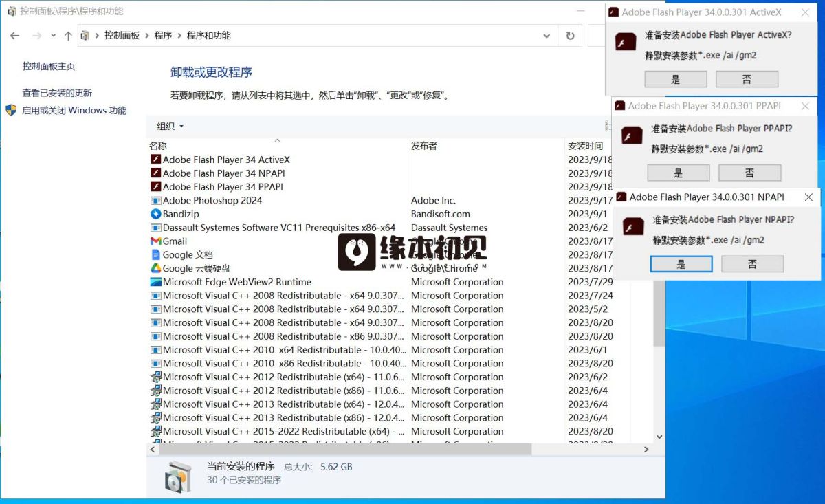Click the program list's horizontal scrollbar thumb
The height and width of the screenshot is (504, 825).
pyautogui.click(x=346, y=449)
